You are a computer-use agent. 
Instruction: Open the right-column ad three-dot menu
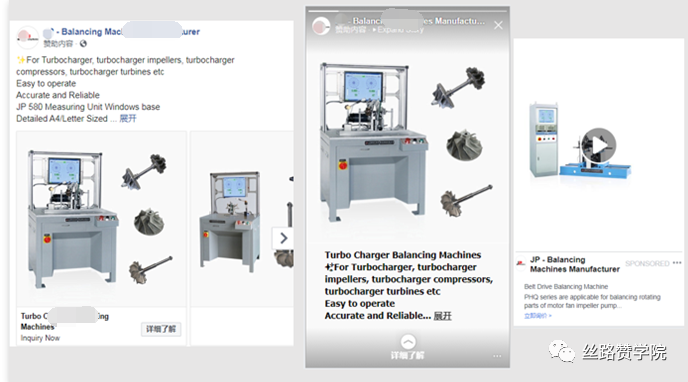pos(677,263)
